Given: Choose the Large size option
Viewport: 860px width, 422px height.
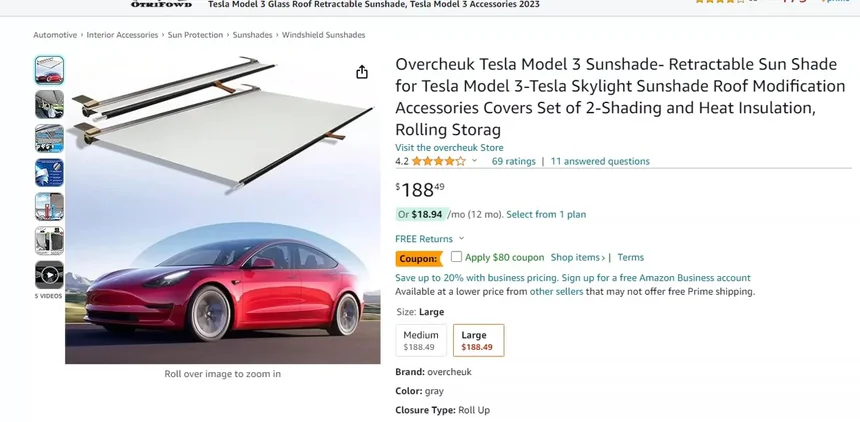Looking at the screenshot, I should click(x=478, y=340).
